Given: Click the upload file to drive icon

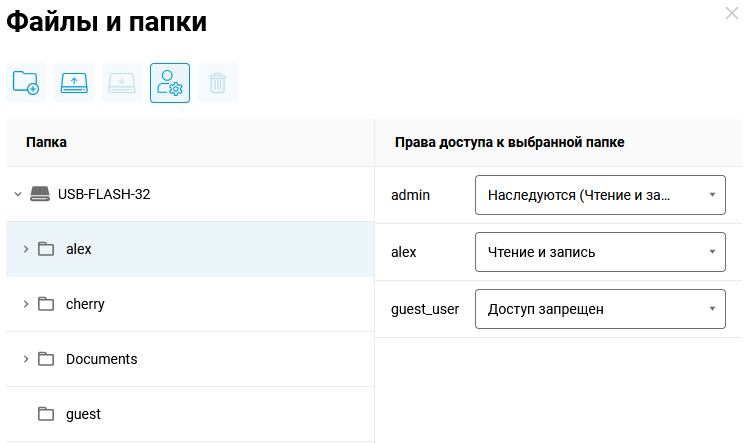Looking at the screenshot, I should point(74,83).
